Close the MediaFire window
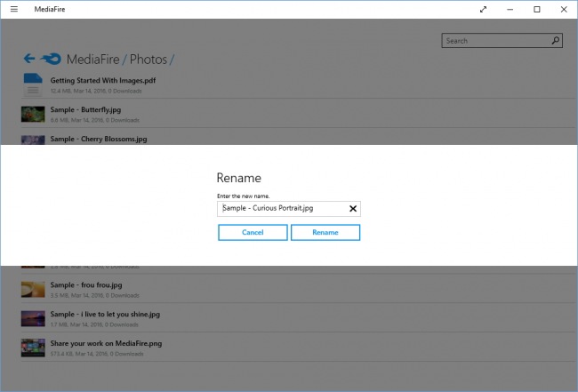The width and height of the screenshot is (578, 392). coord(564,9)
